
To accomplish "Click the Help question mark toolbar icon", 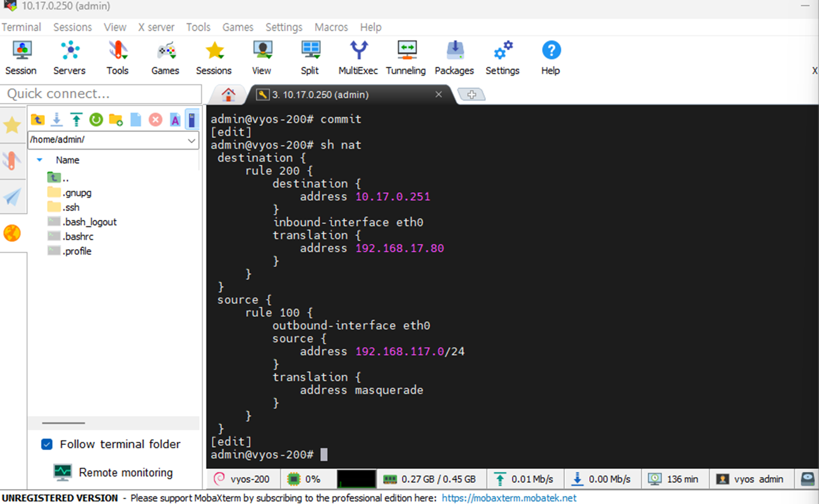I will pyautogui.click(x=551, y=58).
